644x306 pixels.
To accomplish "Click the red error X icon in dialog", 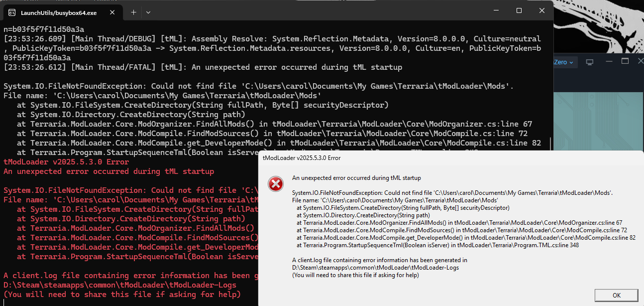I will point(275,184).
